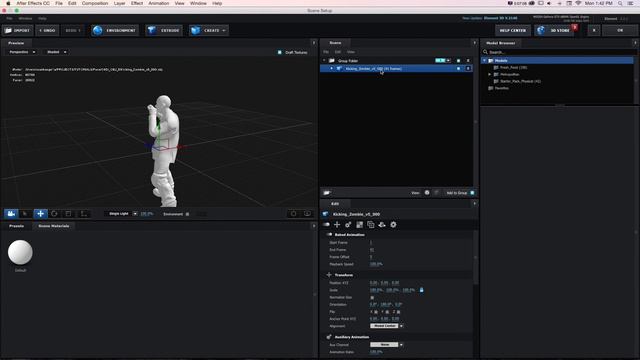Toggle the Flip X checkbox

tap(376, 312)
